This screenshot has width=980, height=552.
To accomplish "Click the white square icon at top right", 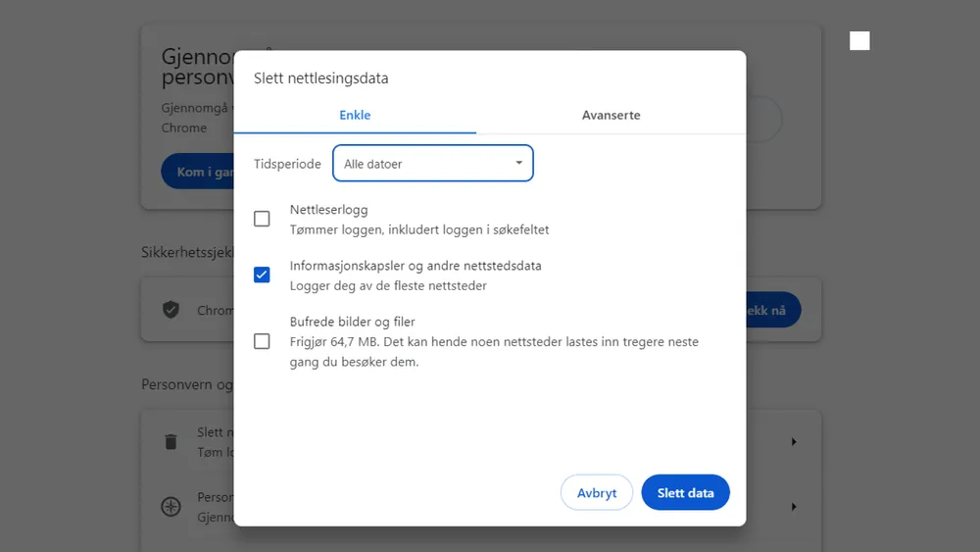I will pyautogui.click(x=859, y=40).
